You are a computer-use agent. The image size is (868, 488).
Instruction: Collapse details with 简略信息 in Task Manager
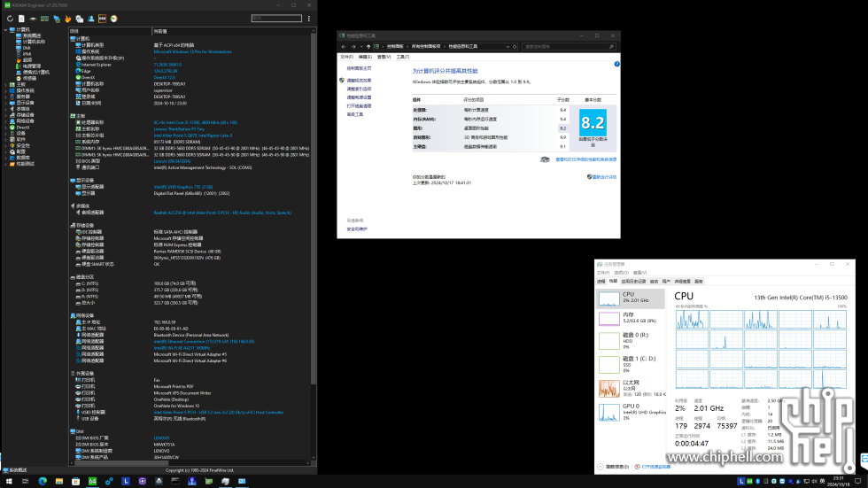(613, 467)
